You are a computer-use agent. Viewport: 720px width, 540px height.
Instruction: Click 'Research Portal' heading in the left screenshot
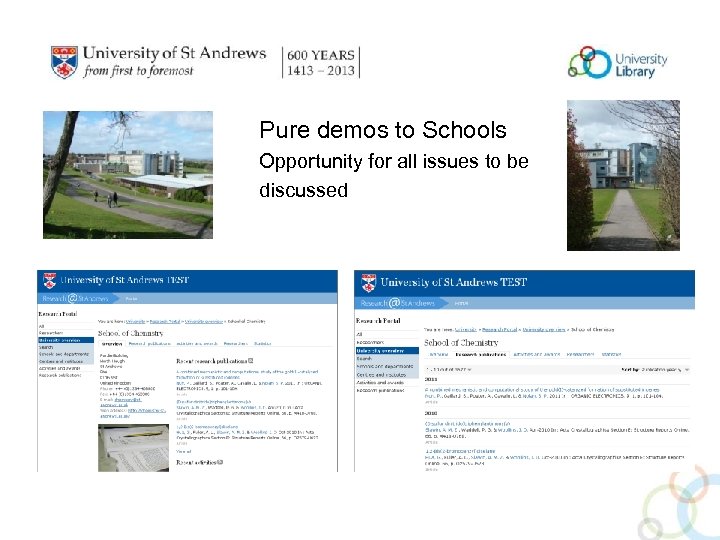[58, 314]
